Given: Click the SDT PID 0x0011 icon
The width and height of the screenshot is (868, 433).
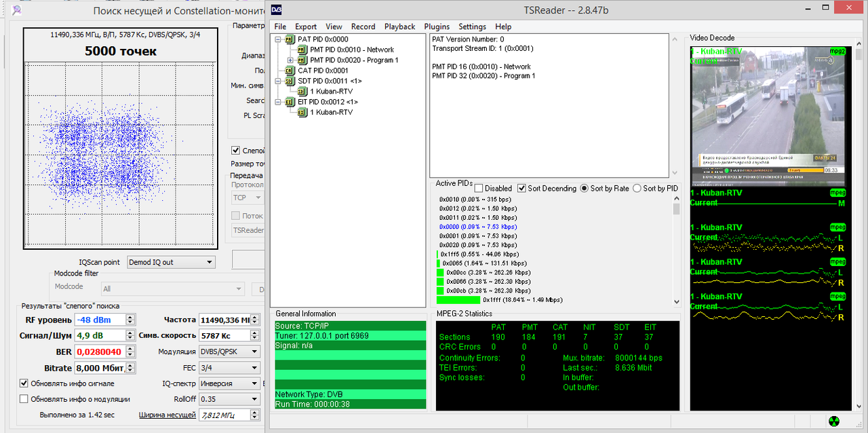Looking at the screenshot, I should point(290,81).
